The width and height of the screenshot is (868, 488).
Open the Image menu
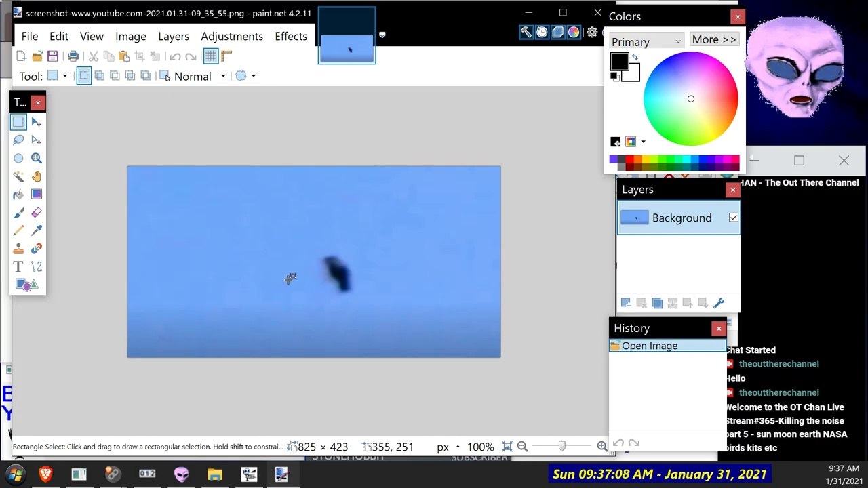131,36
